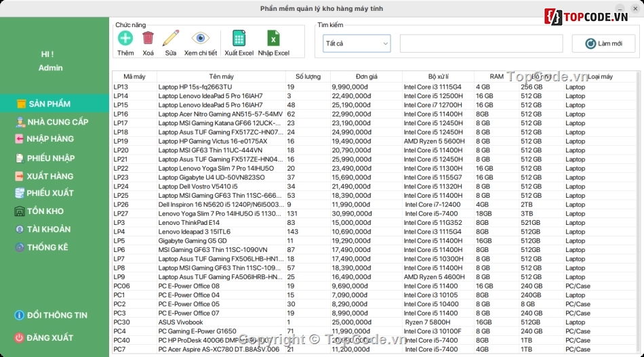
Task: Switch to PHIẾU NHẬP page
Action: pos(51,158)
